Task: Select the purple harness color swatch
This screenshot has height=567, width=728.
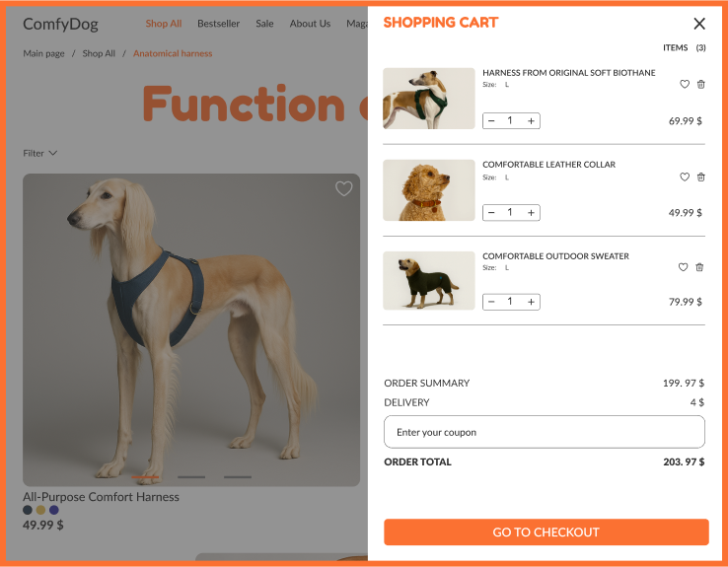Action: (54, 510)
